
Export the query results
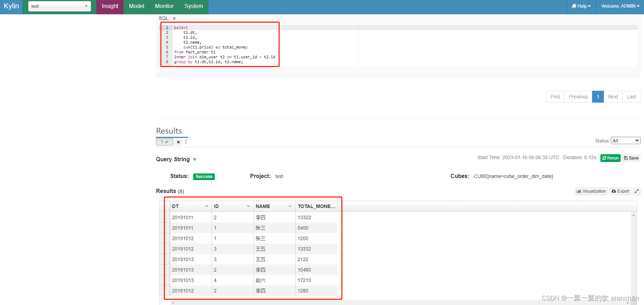pyautogui.click(x=620, y=191)
